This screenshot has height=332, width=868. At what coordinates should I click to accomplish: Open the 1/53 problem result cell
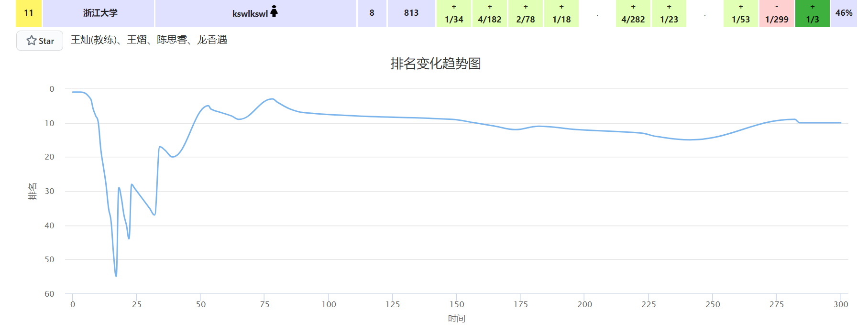coord(741,13)
